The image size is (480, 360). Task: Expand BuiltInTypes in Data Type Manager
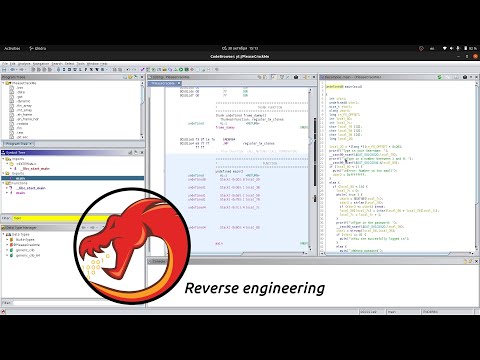[7, 239]
